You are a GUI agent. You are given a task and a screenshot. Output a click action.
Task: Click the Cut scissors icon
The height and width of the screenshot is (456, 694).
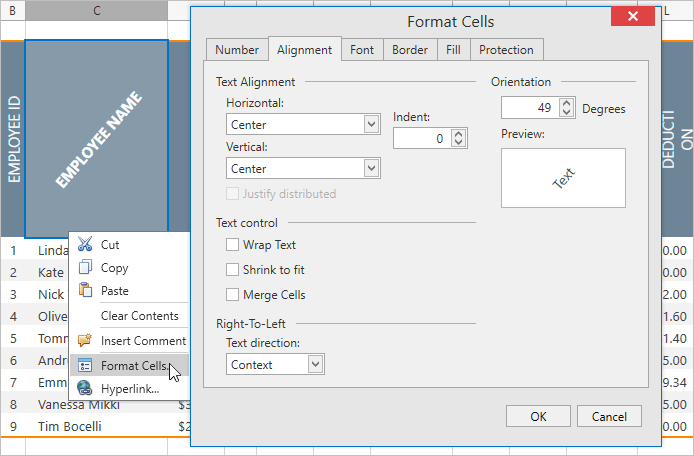[85, 244]
